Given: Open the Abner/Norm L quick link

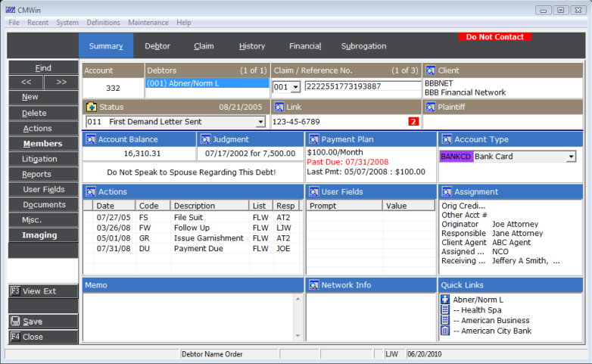Looking at the screenshot, I should (478, 300).
